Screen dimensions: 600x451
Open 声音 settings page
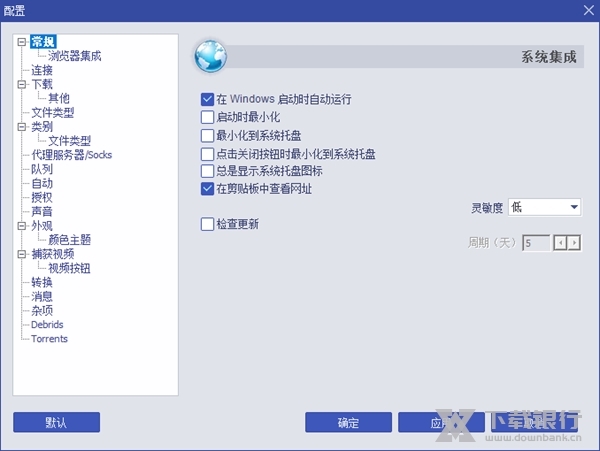(x=42, y=212)
